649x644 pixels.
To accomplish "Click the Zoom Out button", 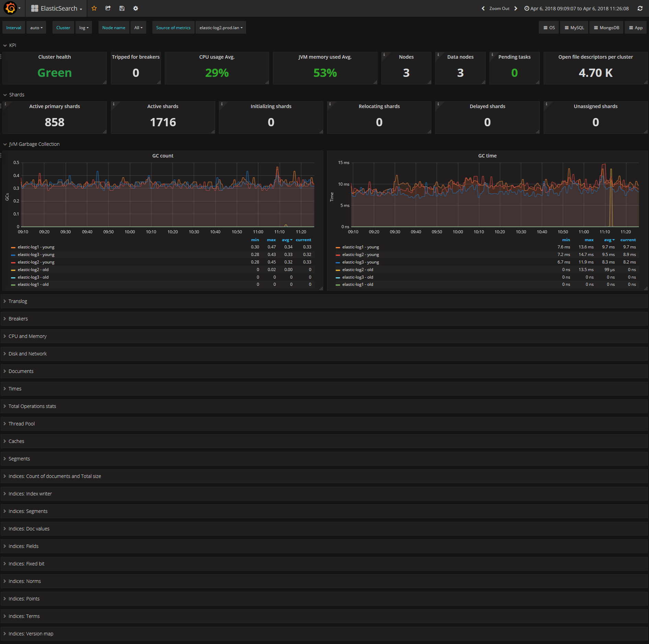I will pos(499,9).
